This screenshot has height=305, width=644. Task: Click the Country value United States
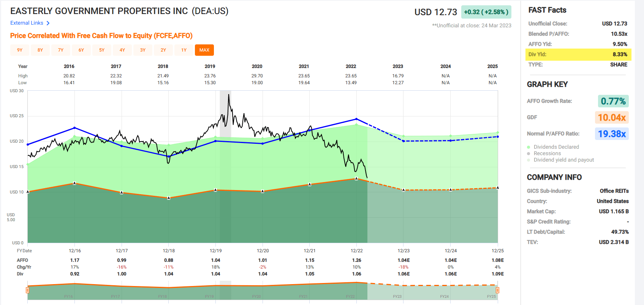click(612, 201)
